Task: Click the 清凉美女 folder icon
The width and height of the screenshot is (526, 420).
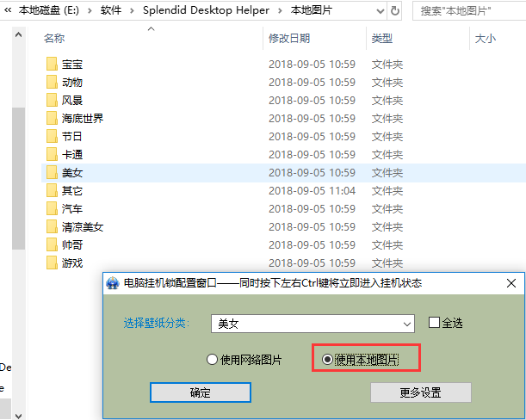Action: coord(52,226)
